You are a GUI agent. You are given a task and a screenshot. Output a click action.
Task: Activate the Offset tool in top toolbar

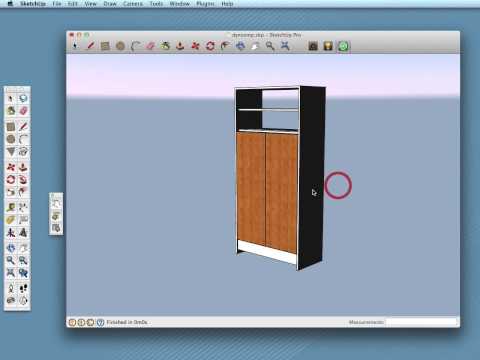click(x=225, y=46)
